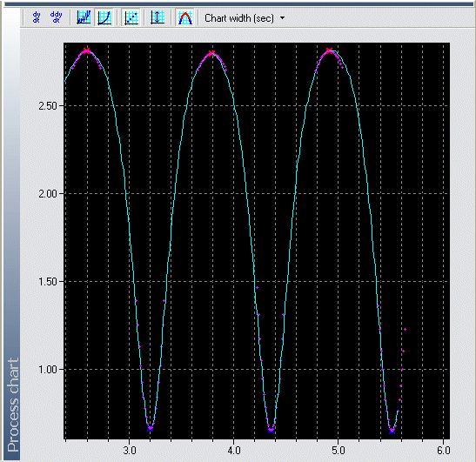The height and width of the screenshot is (462, 476).
Task: Toggle the smooth curve line chart icon
Action: 104,17
